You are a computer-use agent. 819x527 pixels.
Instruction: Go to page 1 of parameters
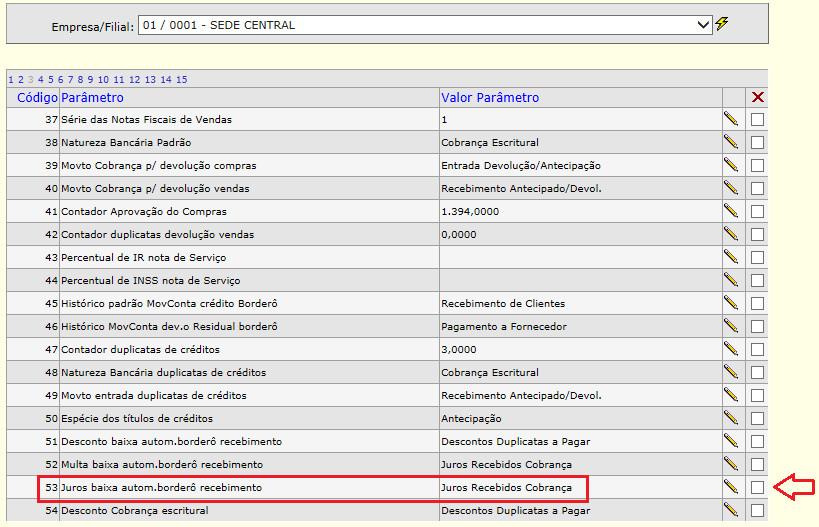10,79
